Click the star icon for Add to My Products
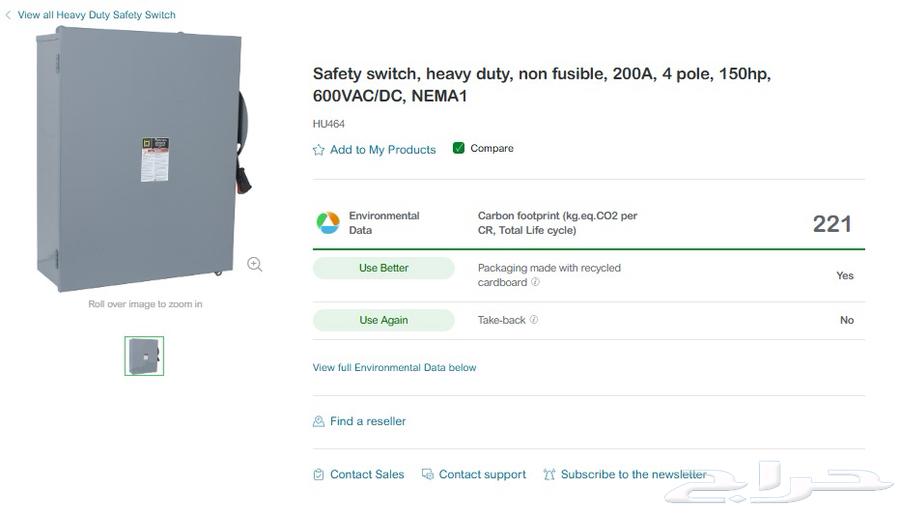The image size is (900, 516). pos(319,150)
